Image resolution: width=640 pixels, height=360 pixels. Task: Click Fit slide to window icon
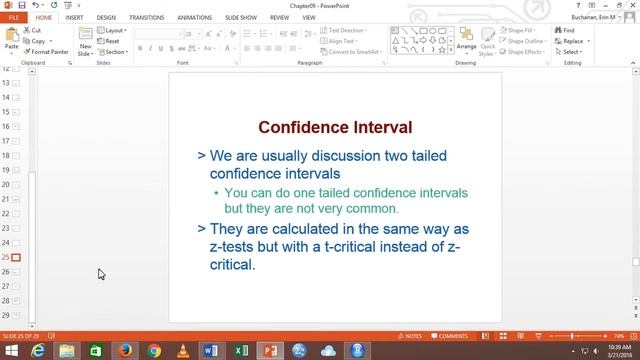coord(634,336)
